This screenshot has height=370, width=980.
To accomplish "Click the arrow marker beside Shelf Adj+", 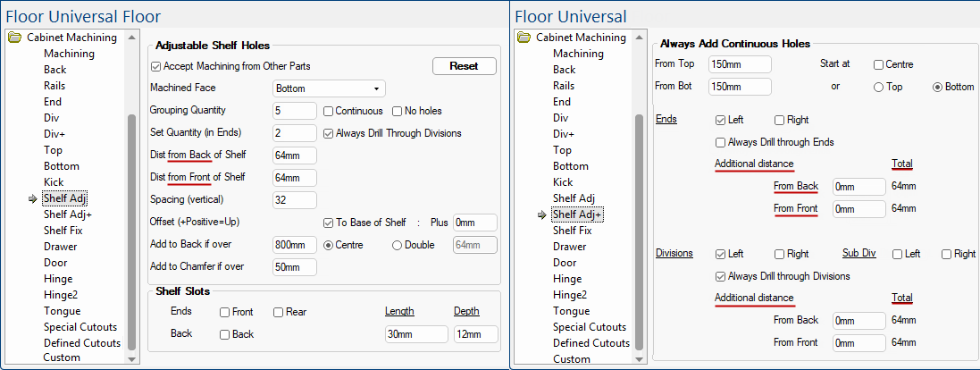I will click(x=542, y=214).
